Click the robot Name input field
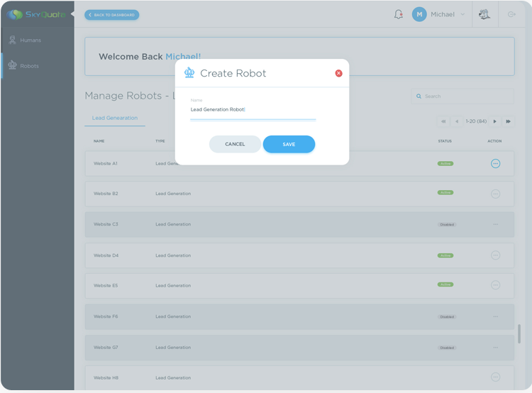 pyautogui.click(x=253, y=110)
